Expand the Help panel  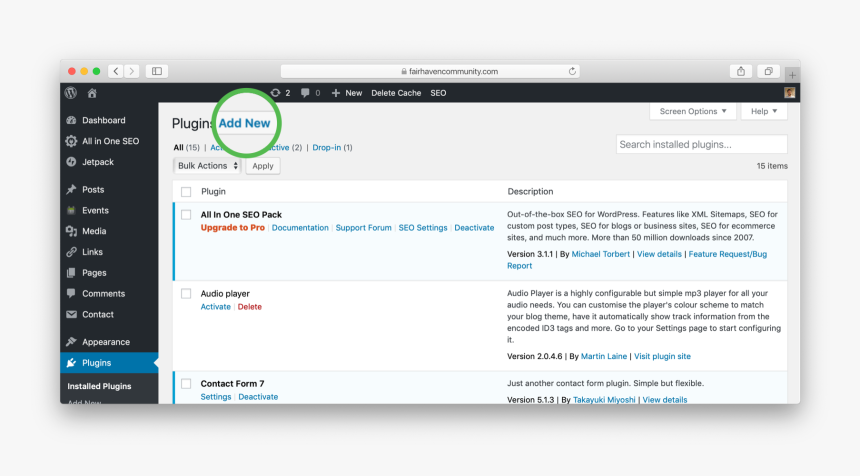(764, 111)
